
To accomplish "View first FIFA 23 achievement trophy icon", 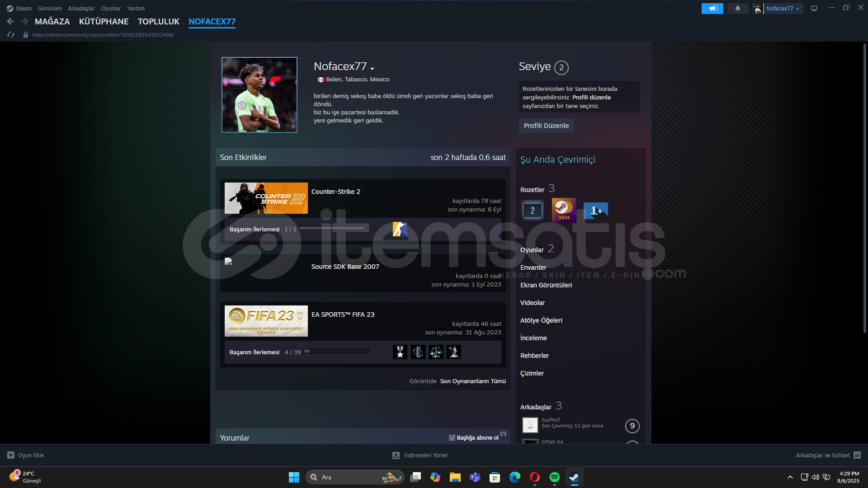I will click(400, 352).
